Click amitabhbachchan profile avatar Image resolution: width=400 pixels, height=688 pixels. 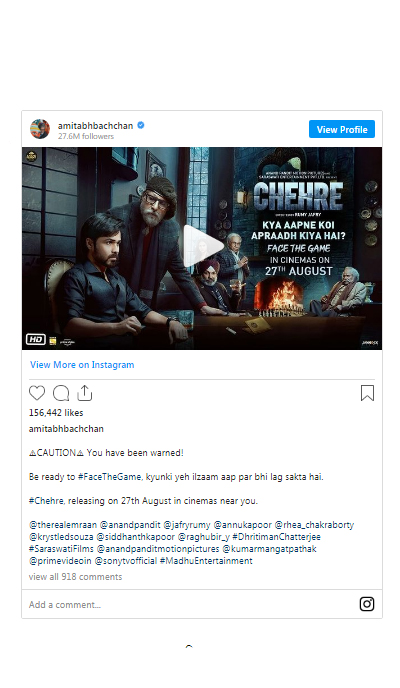(x=39, y=129)
